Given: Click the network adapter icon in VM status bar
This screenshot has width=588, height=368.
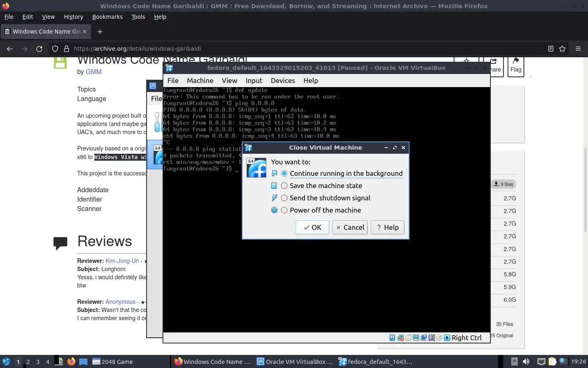Looking at the screenshot, I should pyautogui.click(x=401, y=338).
